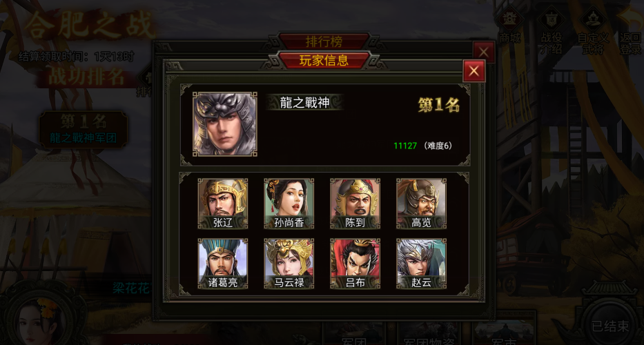Click the 排行榜 title tab

[324, 41]
